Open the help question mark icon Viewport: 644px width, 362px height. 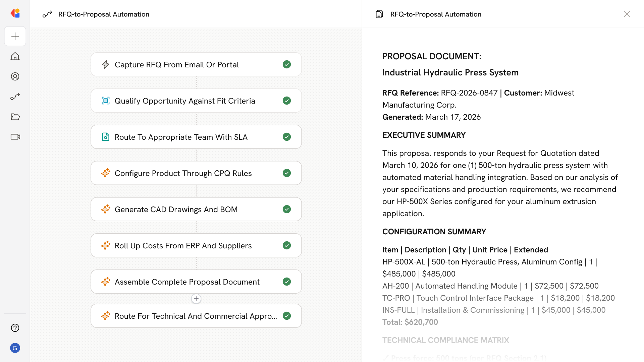[15, 328]
